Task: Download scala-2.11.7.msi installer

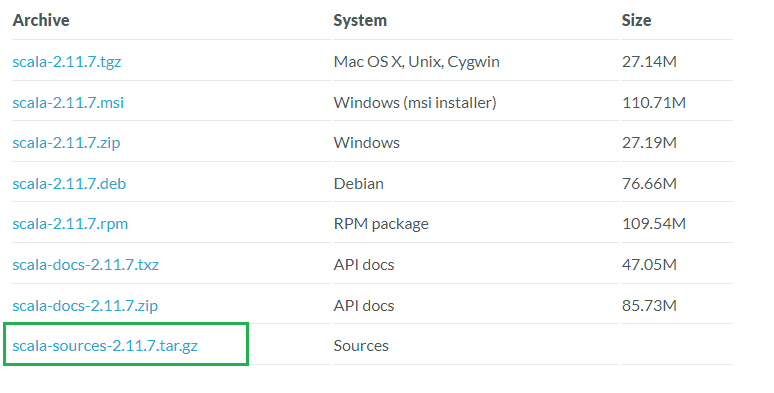Action: [68, 103]
